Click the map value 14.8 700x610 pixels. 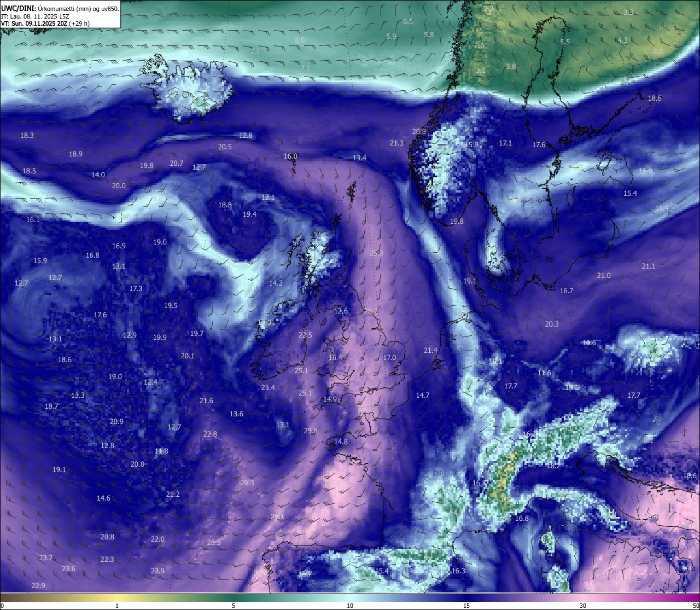341,442
